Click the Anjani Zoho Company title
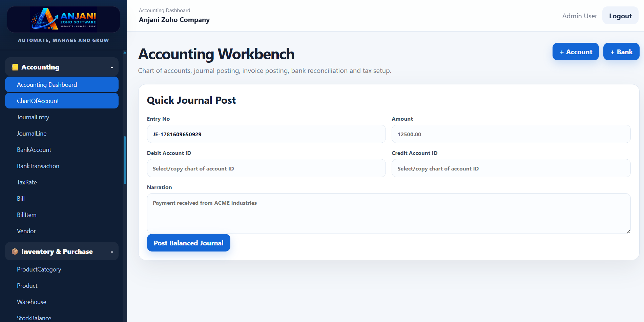644x322 pixels. coord(174,20)
